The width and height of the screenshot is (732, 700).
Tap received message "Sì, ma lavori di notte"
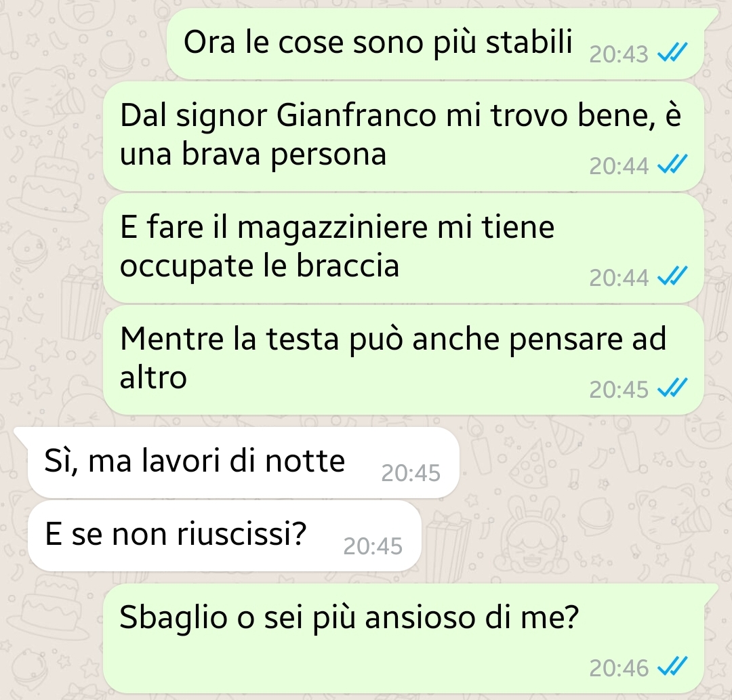[x=243, y=462]
